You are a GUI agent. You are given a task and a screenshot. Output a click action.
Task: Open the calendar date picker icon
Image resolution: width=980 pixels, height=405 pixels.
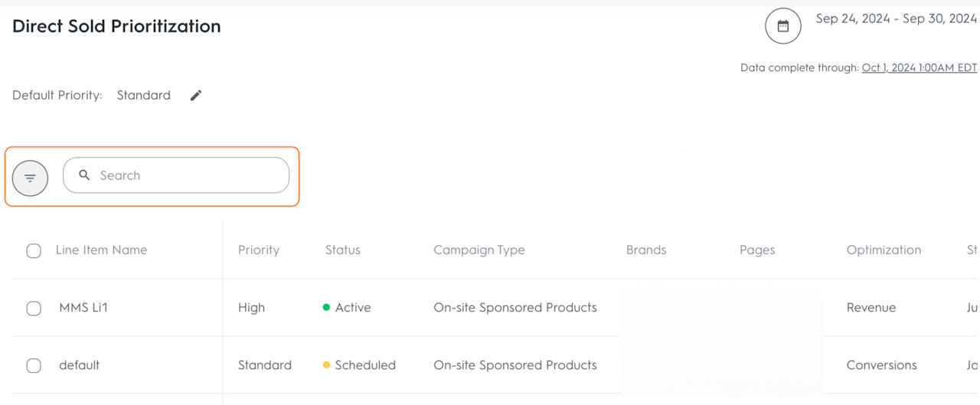point(782,26)
